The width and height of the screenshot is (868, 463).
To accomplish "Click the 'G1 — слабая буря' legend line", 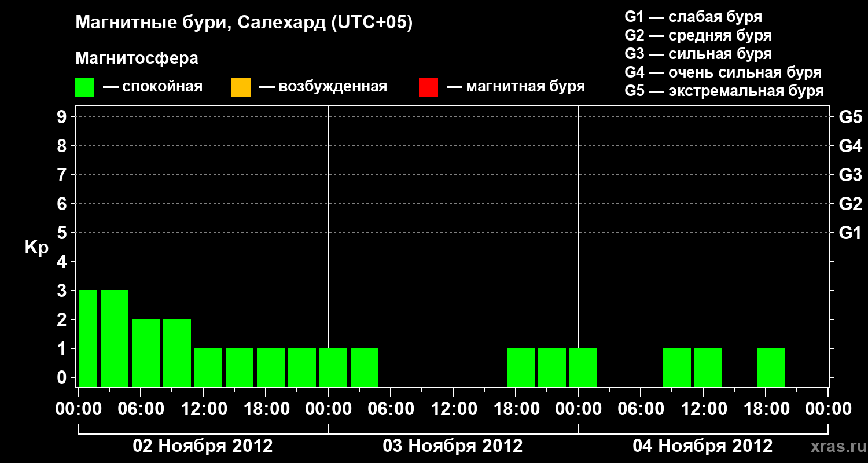I will pos(693,17).
